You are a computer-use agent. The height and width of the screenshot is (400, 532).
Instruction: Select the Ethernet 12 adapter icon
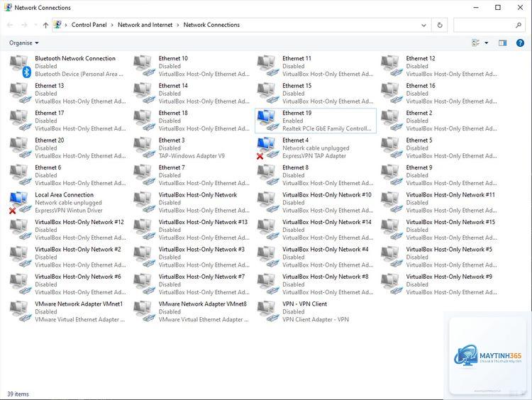(392, 66)
